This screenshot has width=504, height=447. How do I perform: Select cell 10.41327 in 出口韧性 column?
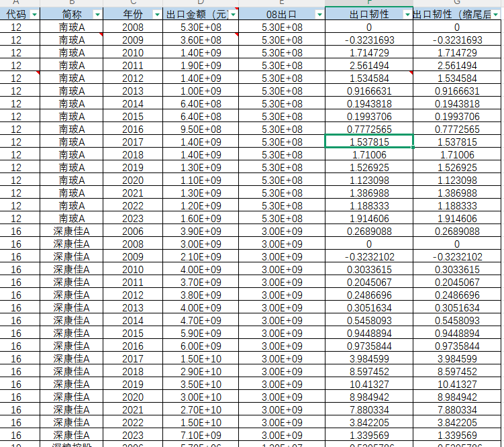click(x=369, y=384)
